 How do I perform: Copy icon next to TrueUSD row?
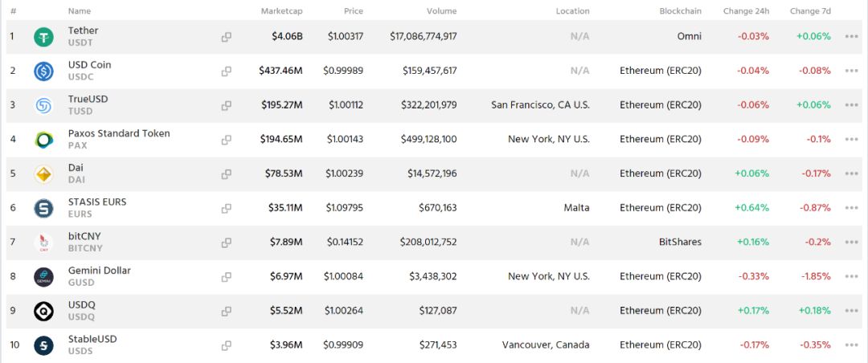click(226, 106)
